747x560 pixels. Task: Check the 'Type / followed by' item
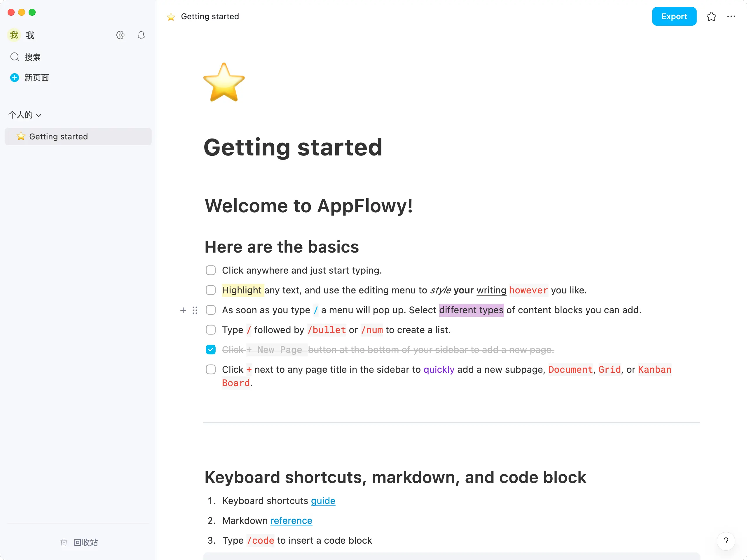tap(211, 330)
